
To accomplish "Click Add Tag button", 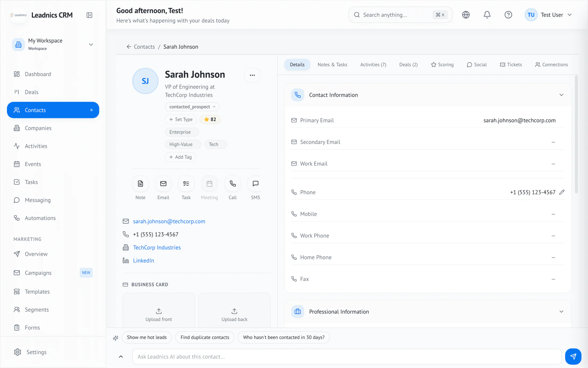I will 180,157.
